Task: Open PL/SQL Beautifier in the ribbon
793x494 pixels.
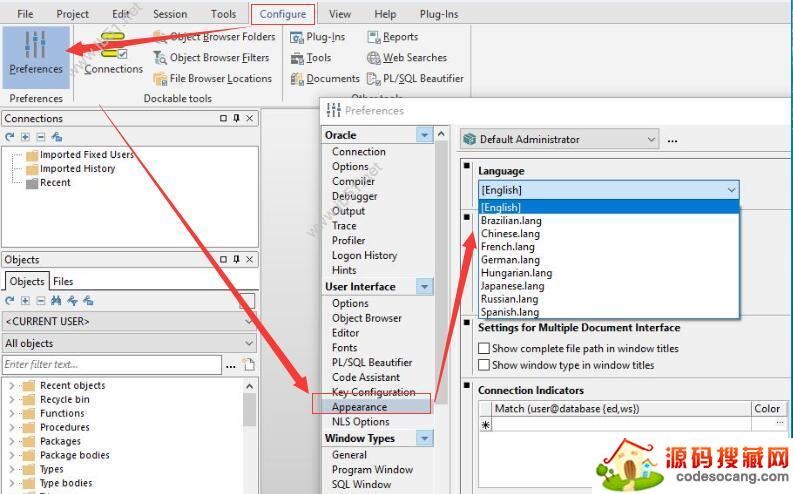Action: coord(415,79)
